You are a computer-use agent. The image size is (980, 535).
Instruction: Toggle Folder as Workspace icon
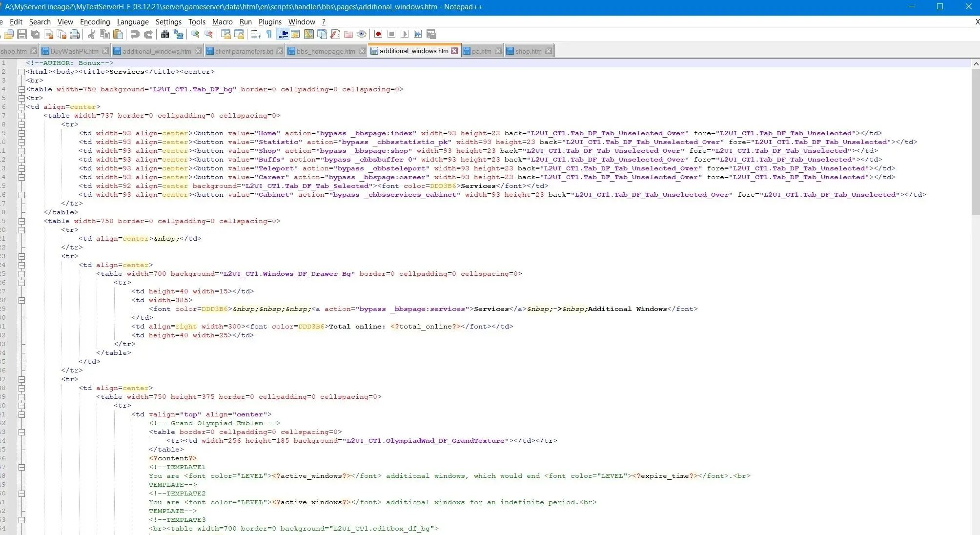[x=348, y=34]
